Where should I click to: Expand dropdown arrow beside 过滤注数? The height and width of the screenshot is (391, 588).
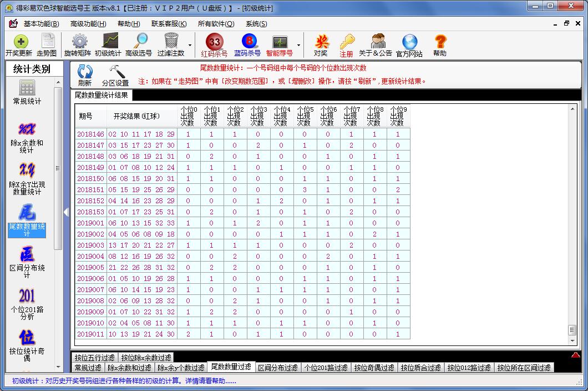click(190, 46)
